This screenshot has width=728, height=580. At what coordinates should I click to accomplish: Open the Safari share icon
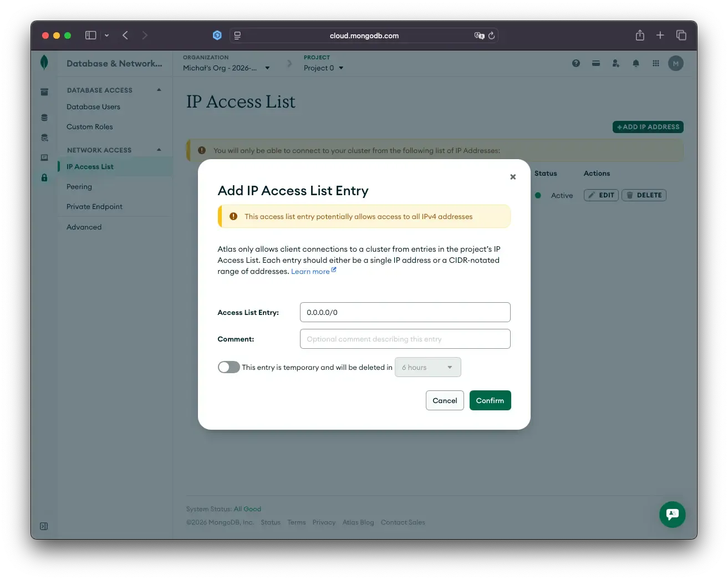point(640,35)
